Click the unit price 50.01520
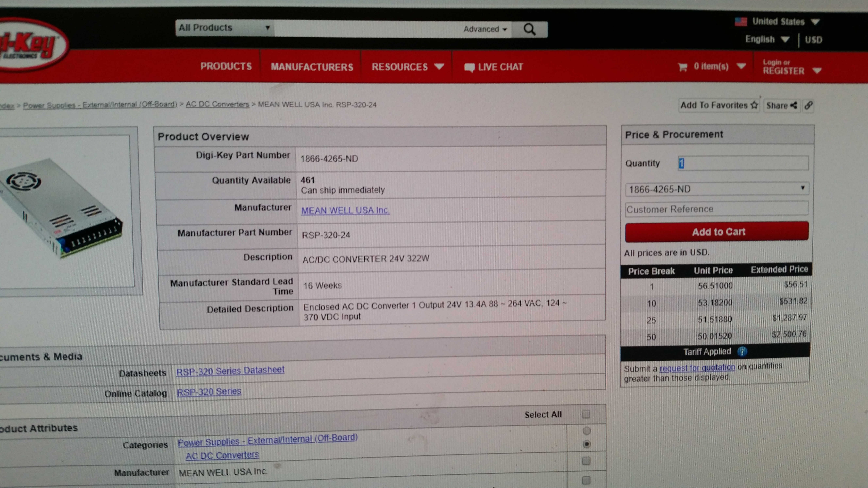The image size is (868, 488). click(715, 336)
